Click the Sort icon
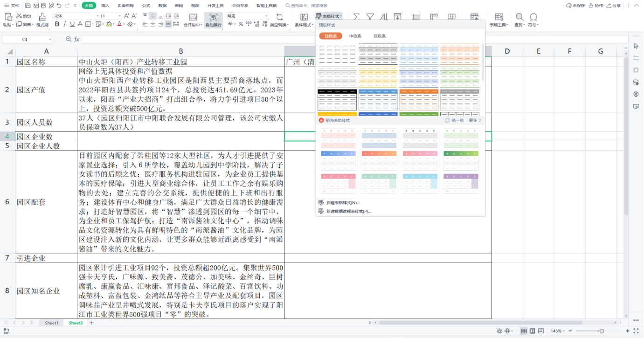Image resolution: width=644 pixels, height=338 pixels. pyautogui.click(x=384, y=17)
